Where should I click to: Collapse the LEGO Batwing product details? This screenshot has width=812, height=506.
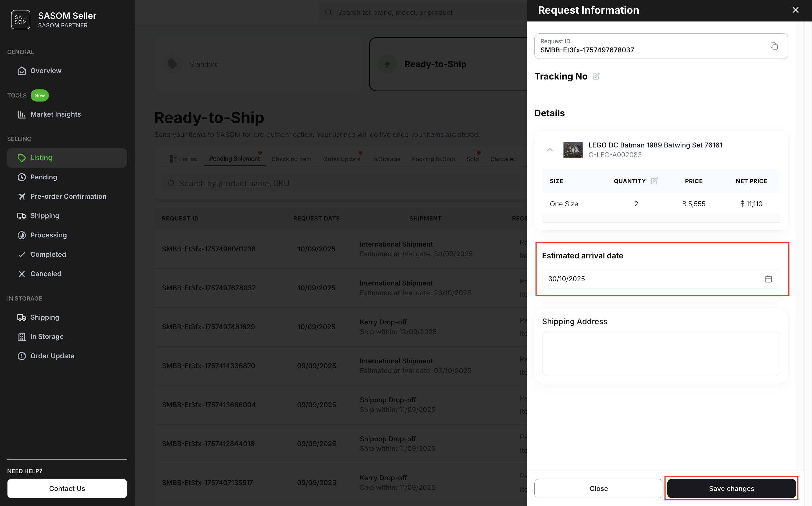coord(550,150)
